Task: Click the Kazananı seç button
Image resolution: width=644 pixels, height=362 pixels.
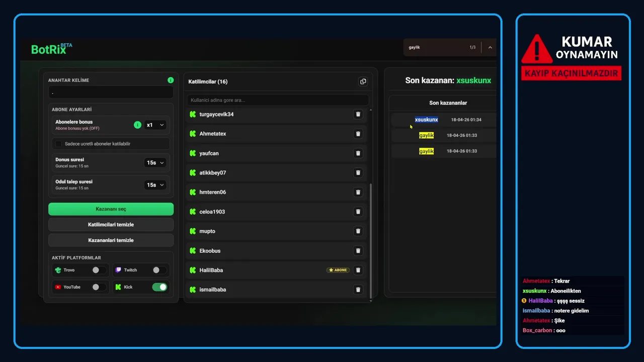Action: click(x=111, y=209)
